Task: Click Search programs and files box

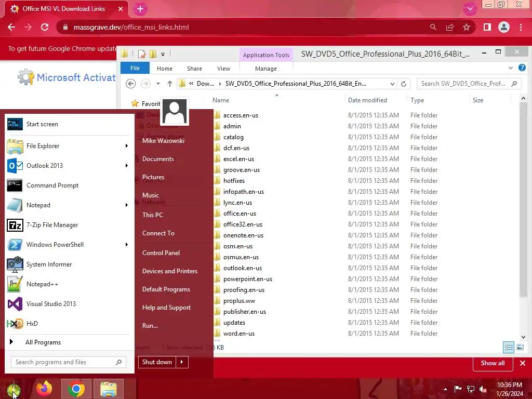Action: coord(69,362)
